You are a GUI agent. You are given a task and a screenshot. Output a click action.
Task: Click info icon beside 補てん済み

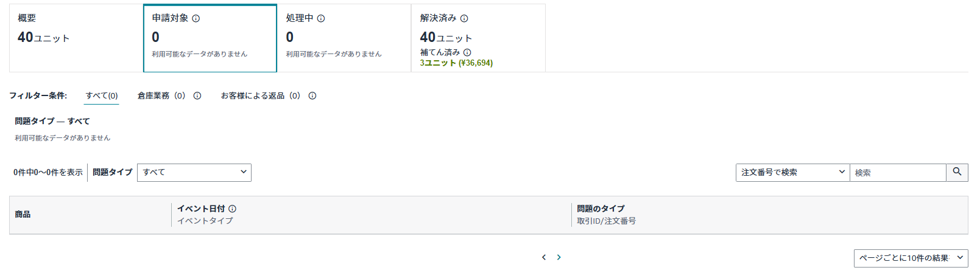click(x=467, y=52)
